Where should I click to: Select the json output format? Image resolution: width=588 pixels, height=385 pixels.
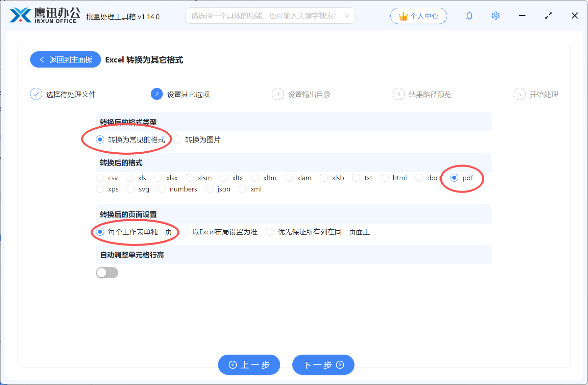[210, 189]
